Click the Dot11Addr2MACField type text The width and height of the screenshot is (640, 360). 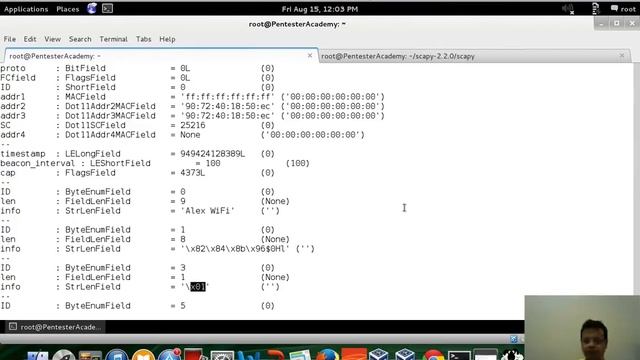110,106
